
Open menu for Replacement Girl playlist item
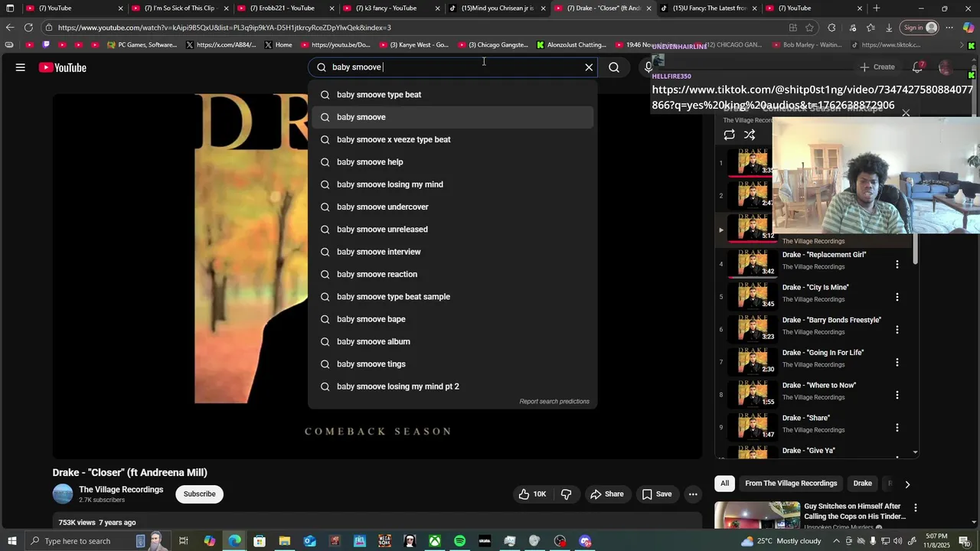(x=897, y=265)
